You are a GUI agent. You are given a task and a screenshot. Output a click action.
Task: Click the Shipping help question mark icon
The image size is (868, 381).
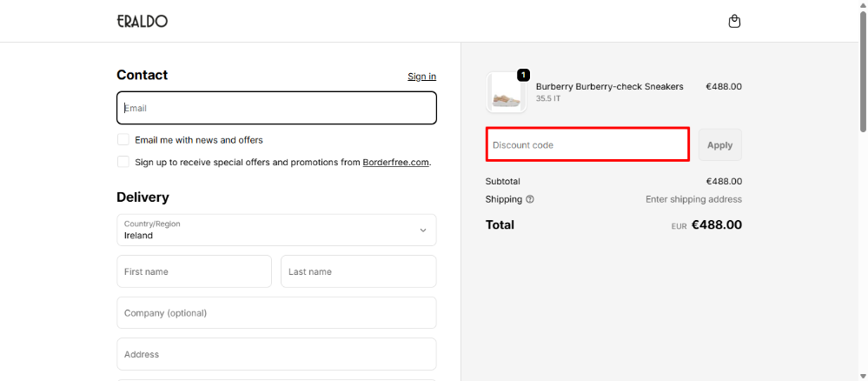[x=530, y=199]
